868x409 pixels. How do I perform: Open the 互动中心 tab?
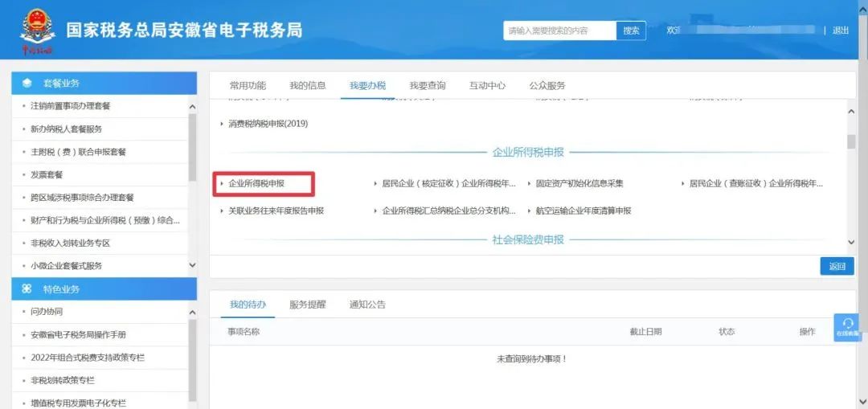tap(487, 86)
